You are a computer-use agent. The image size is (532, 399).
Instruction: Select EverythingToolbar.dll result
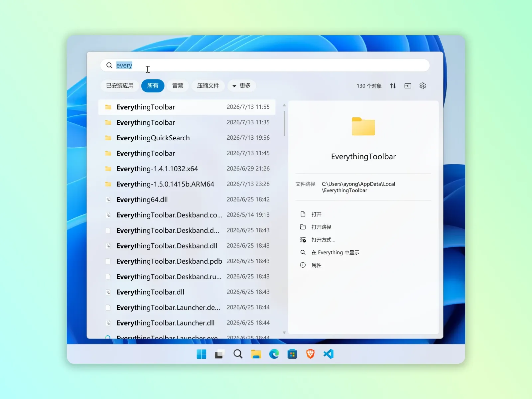pyautogui.click(x=187, y=292)
